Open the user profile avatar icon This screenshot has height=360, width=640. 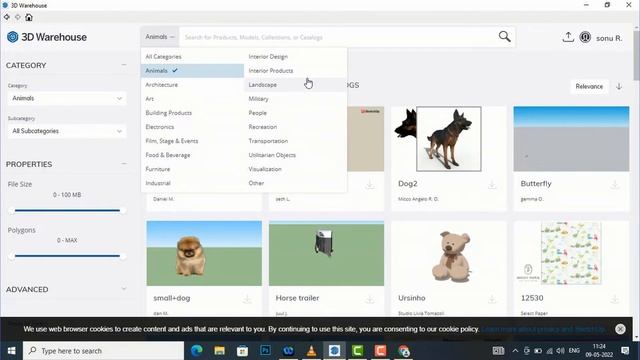pos(585,37)
